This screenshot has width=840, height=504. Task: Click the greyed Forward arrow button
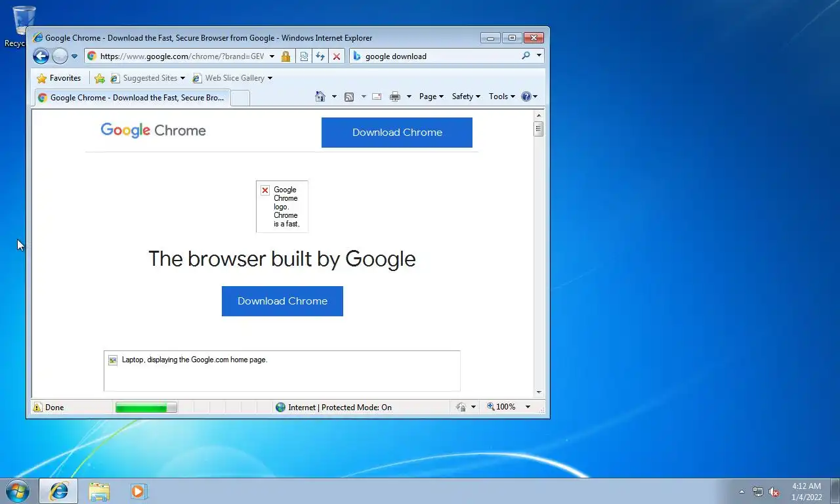tap(60, 56)
